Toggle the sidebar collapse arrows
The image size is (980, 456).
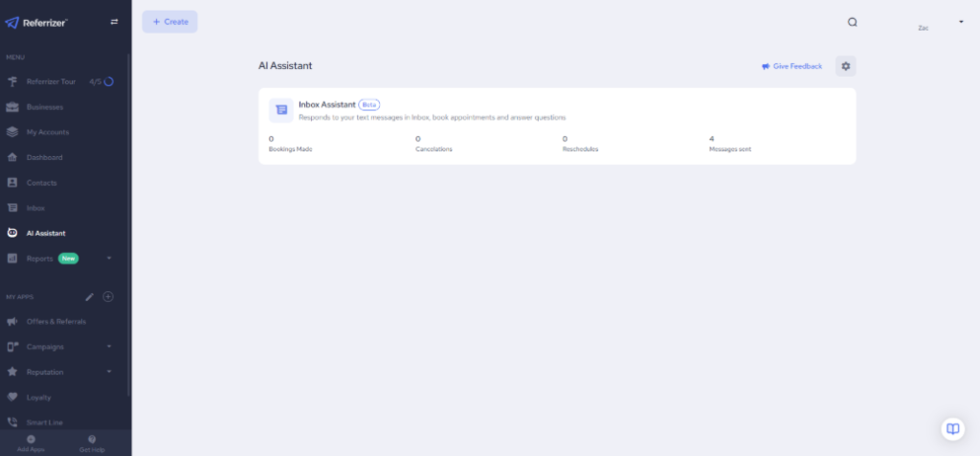point(115,22)
